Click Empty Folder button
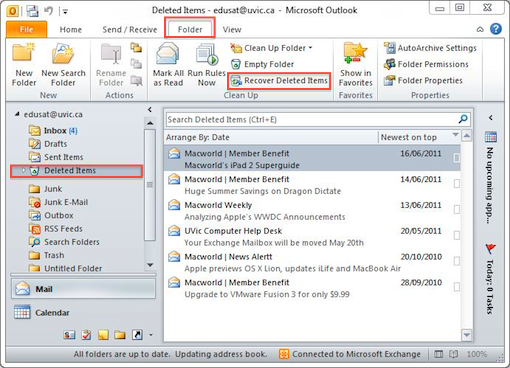Viewport: 510px width, 368px height. tap(262, 64)
